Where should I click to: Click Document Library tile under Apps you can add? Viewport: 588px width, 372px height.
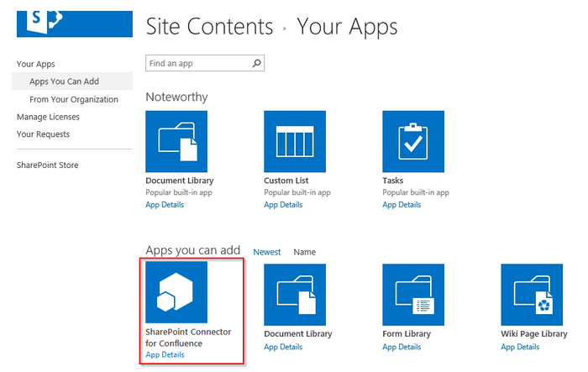[294, 293]
